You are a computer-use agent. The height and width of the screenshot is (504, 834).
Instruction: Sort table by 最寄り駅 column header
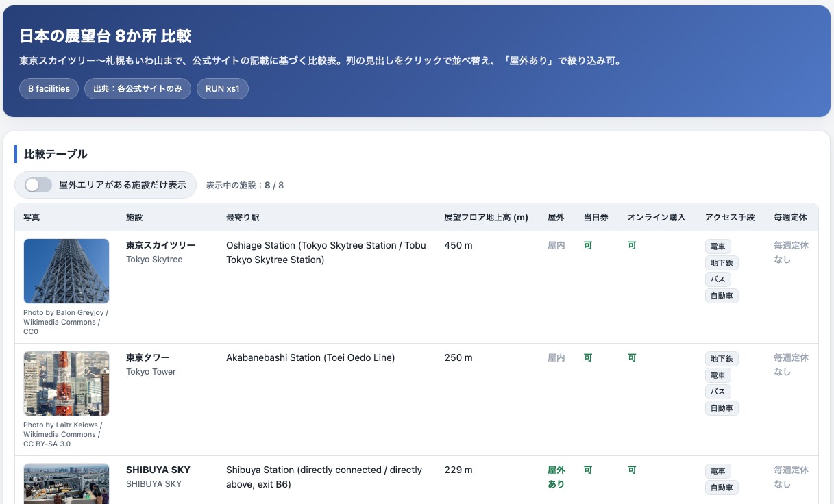(x=243, y=217)
